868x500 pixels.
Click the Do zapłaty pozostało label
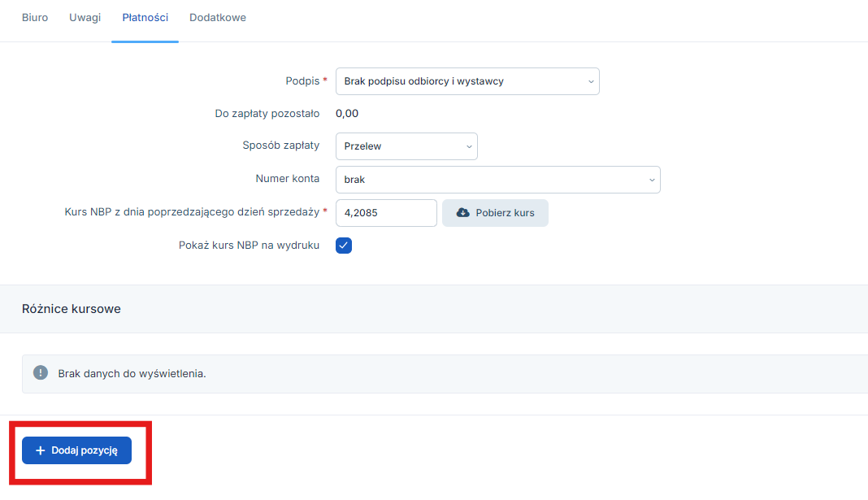[x=267, y=114]
